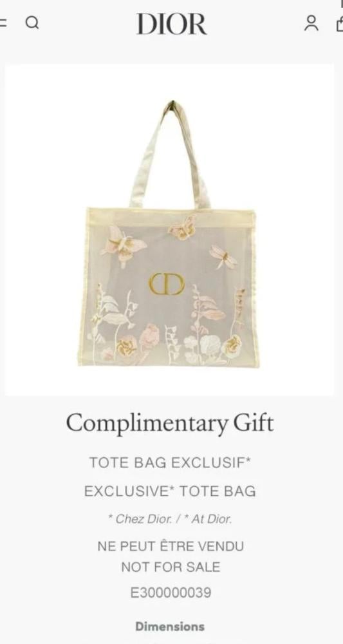Open the shopping bag icon

pos(339,23)
